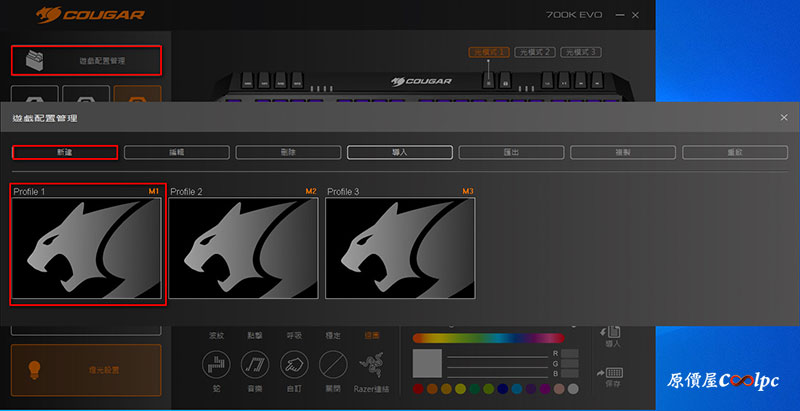
Task: Click the G value input box
Action: point(569,364)
